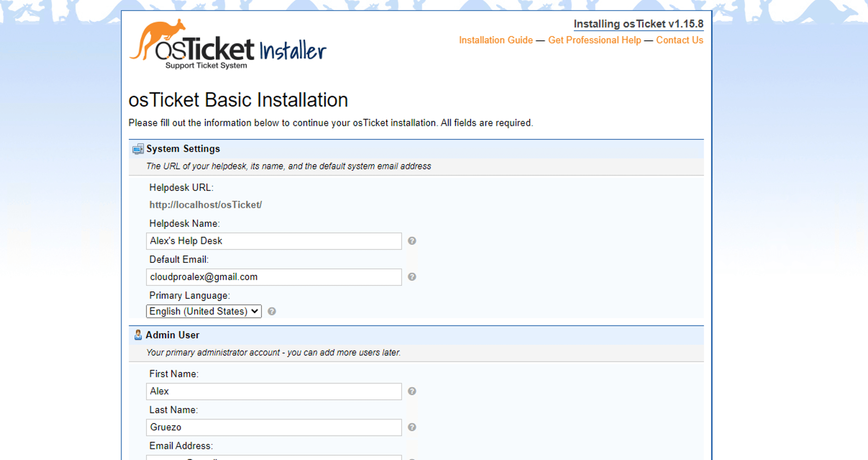Click the System Settings computer icon

click(x=138, y=149)
